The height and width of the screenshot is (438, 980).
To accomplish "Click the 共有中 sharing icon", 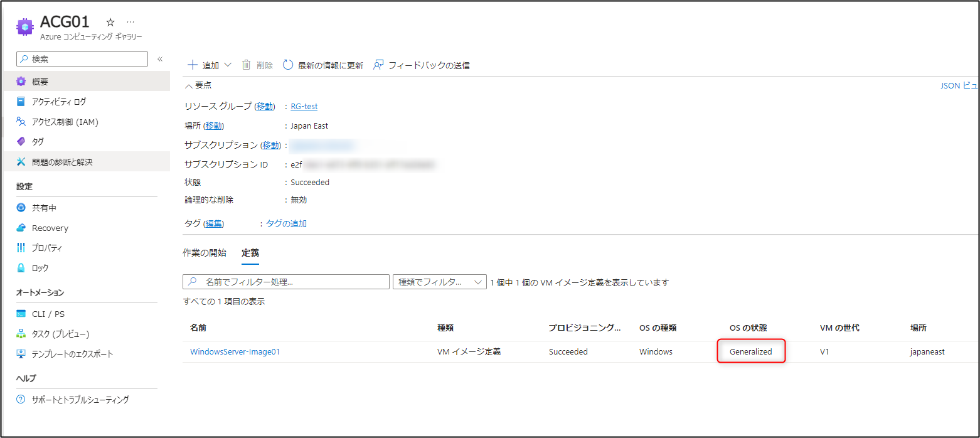I will (21, 208).
